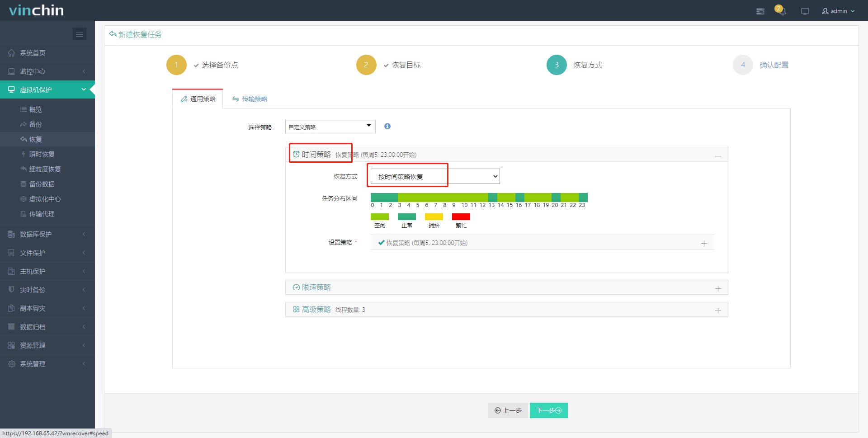The width and height of the screenshot is (868, 438).
Task: Click the info icon next to 选择策略
Action: click(387, 127)
